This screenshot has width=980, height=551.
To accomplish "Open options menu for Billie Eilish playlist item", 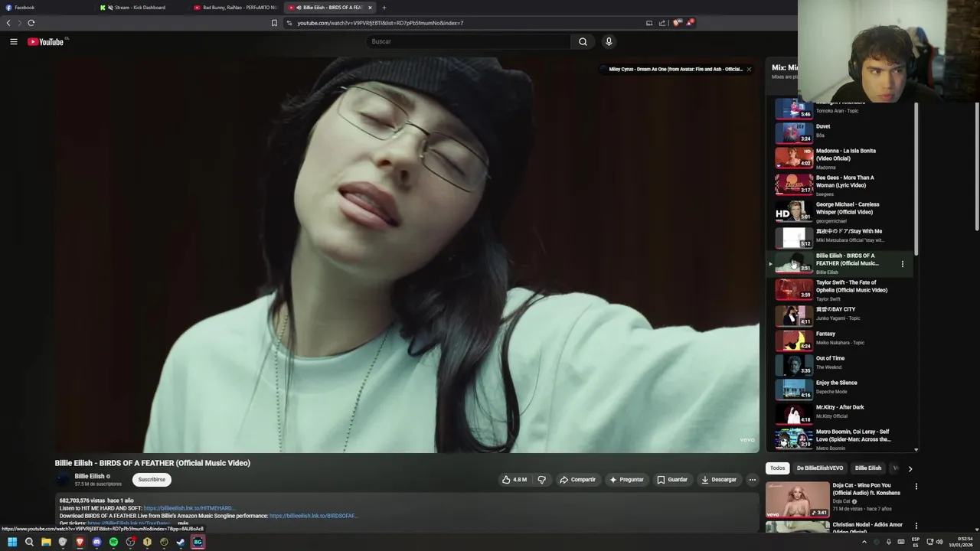I will click(902, 264).
